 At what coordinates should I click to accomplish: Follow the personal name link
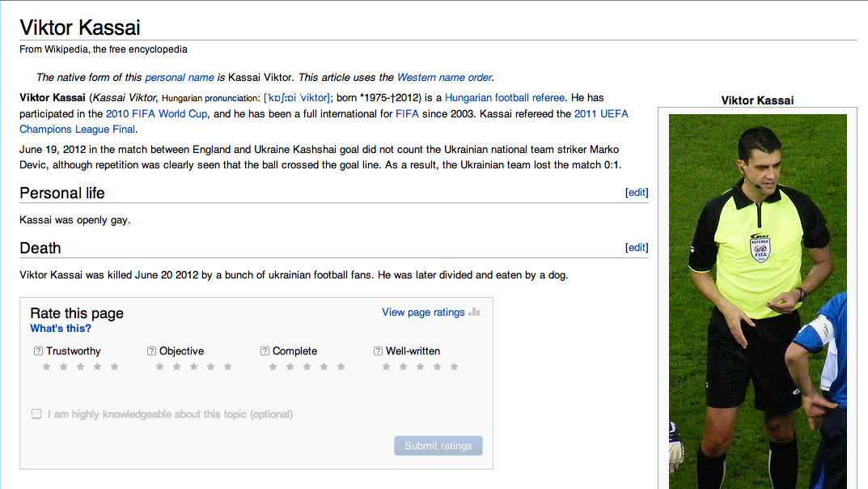click(180, 78)
